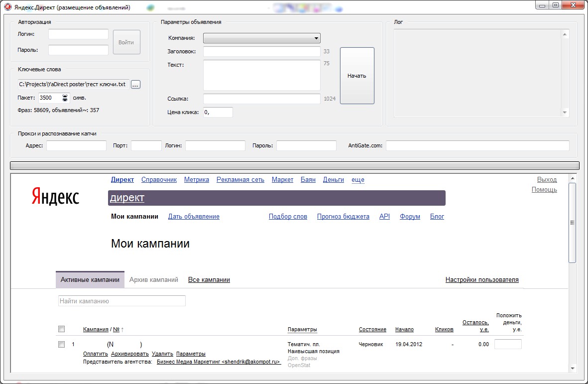
Task: Click browser scrollbar down arrow
Action: point(572,368)
